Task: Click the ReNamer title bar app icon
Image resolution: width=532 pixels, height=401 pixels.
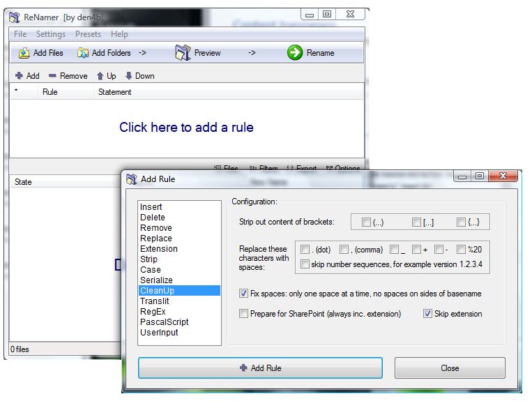Action: 14,17
